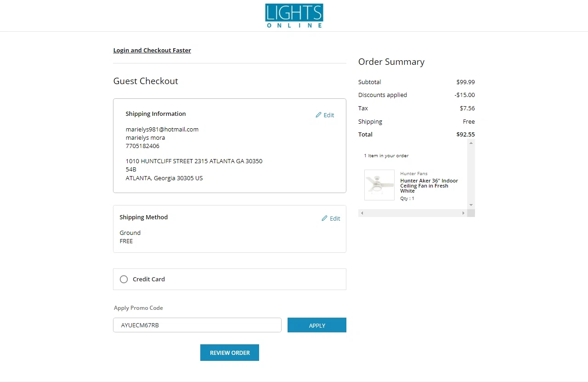Click the Credit Card payment label
Image resolution: width=588 pixels, height=382 pixels.
149,279
